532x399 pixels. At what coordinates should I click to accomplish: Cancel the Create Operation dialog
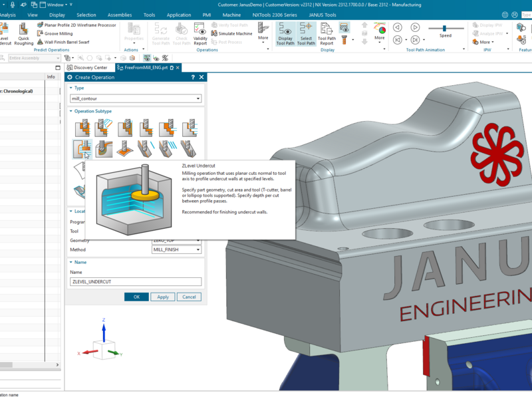tap(189, 297)
